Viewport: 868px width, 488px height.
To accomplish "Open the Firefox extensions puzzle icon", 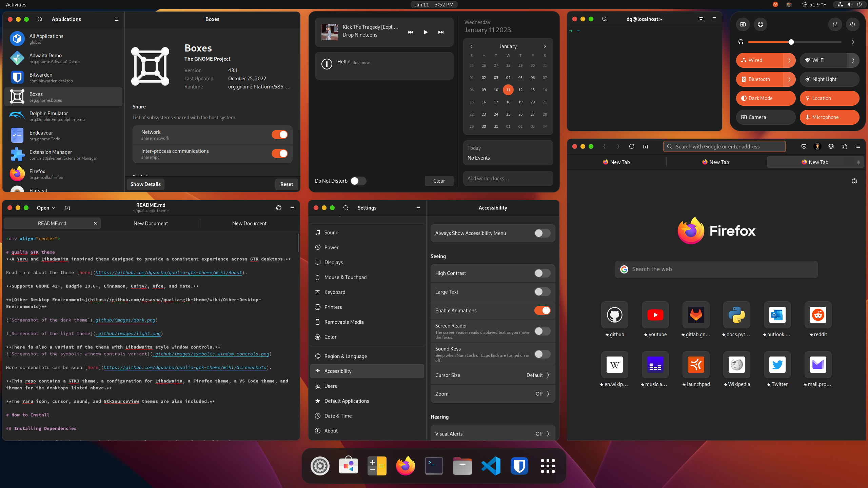I will (845, 146).
